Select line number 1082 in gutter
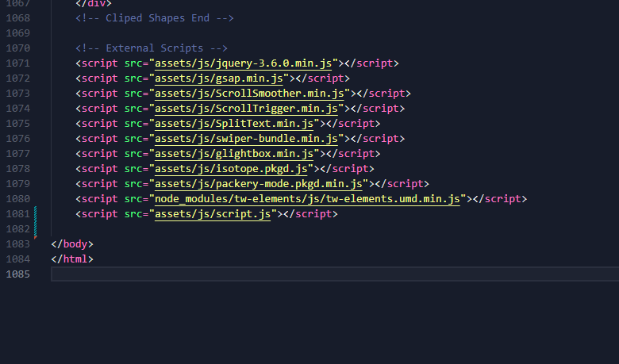Viewport: 619px width, 364px height. [17, 228]
